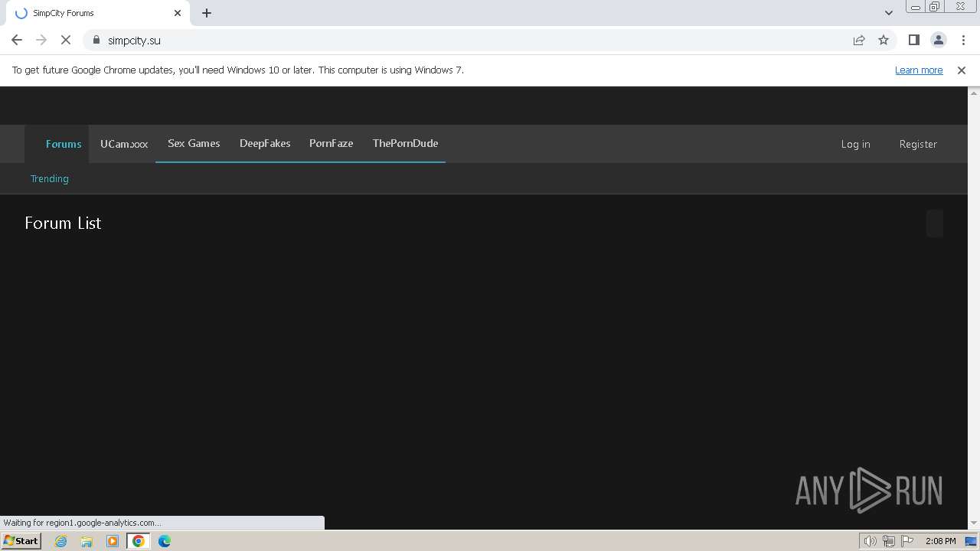Open the Sex Games nav link

click(x=194, y=143)
